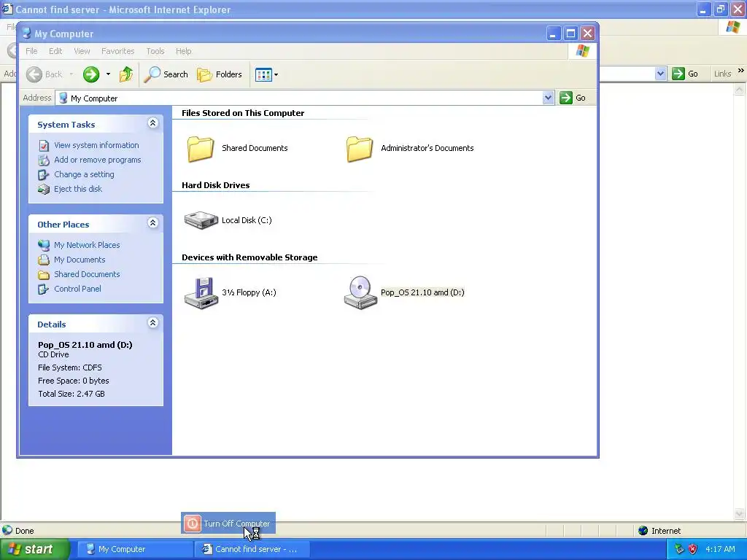Click Go button beside My Computer address
This screenshot has width=747, height=560.
(573, 98)
